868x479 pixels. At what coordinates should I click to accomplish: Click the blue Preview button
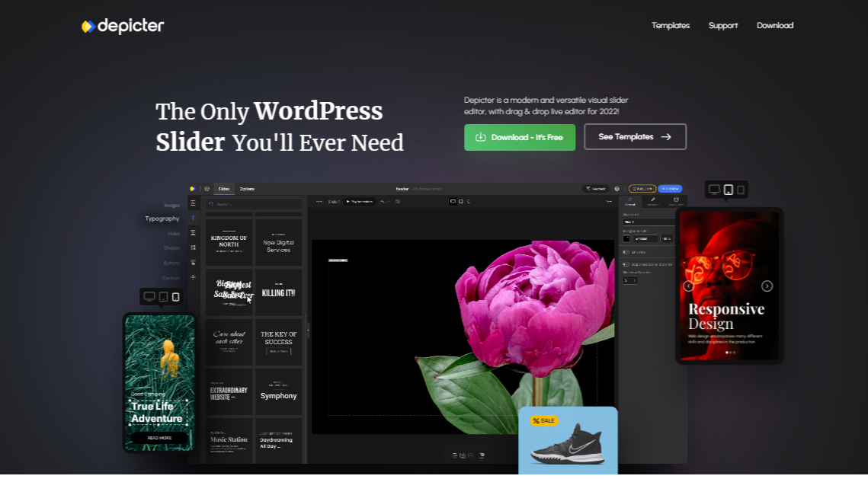pos(670,189)
